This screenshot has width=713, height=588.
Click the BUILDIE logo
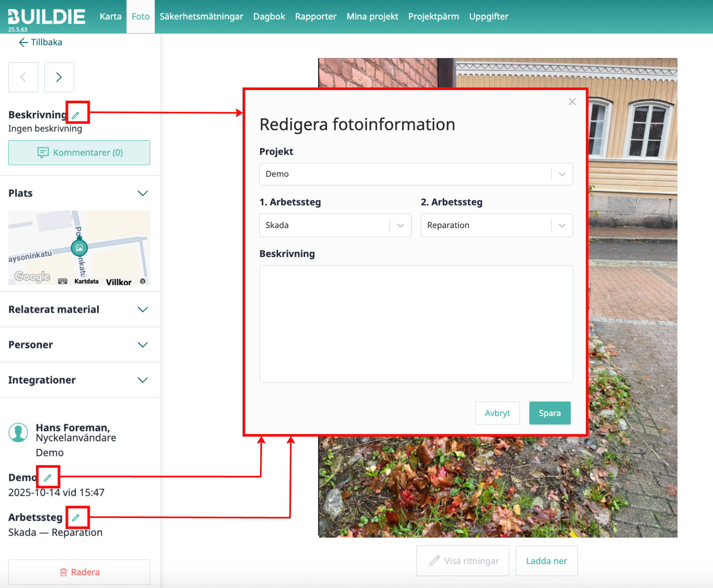pyautogui.click(x=46, y=16)
